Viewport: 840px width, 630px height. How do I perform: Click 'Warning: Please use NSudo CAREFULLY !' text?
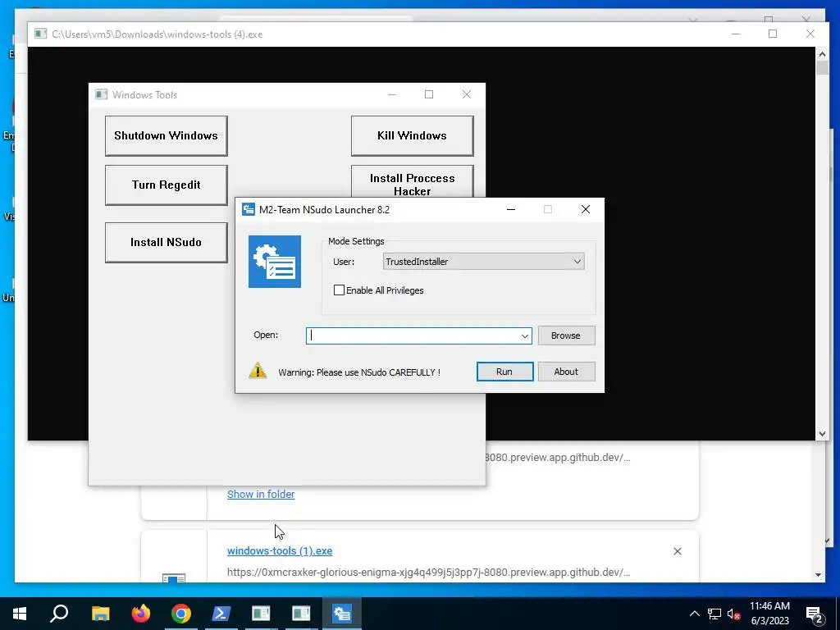click(x=359, y=372)
